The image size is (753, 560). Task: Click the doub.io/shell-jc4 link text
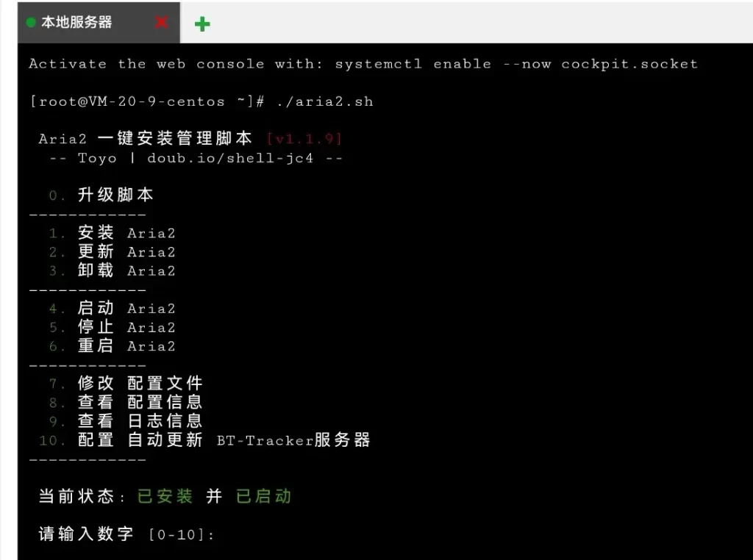tap(229, 157)
